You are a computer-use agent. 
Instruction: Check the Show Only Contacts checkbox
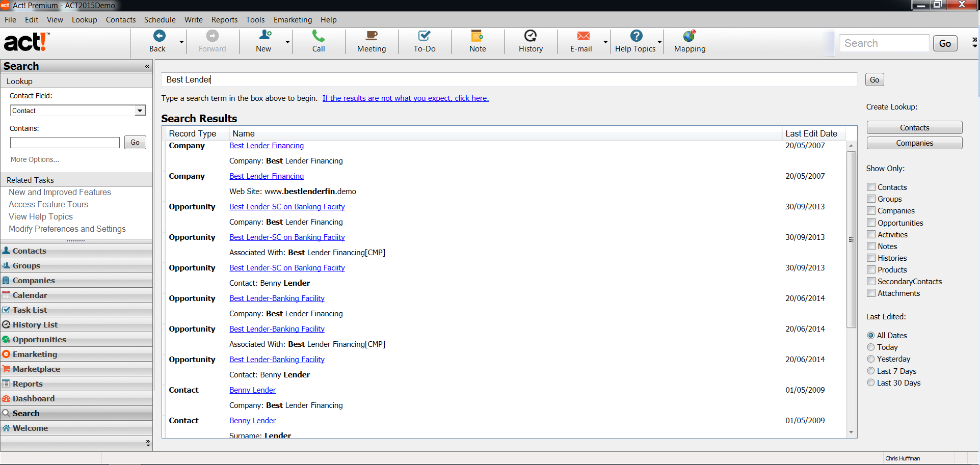[x=871, y=187]
